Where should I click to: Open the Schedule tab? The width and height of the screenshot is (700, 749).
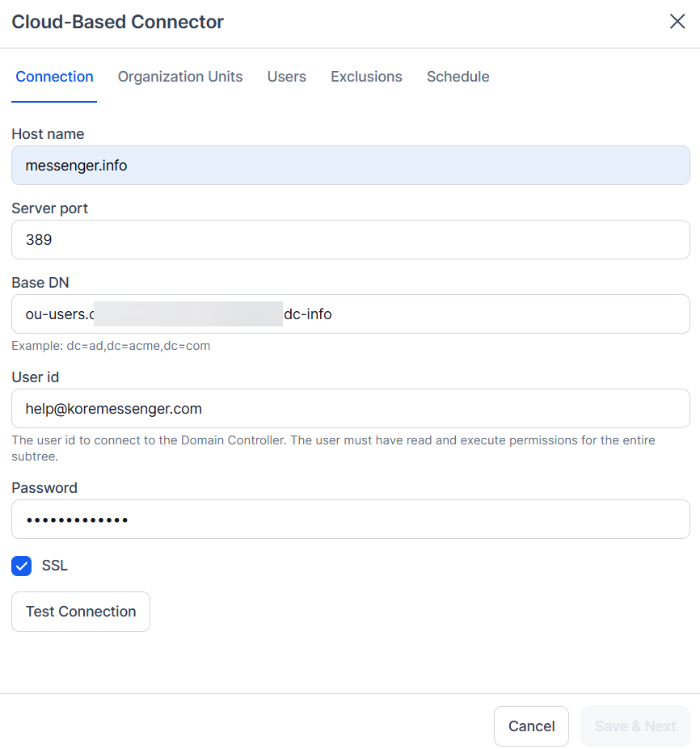(458, 77)
